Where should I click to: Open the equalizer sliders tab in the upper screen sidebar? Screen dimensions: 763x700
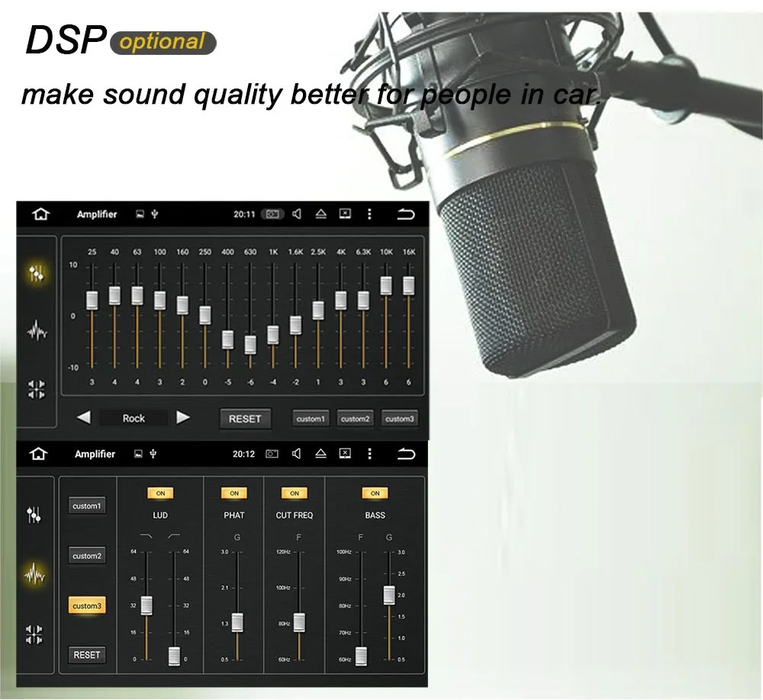click(x=37, y=273)
